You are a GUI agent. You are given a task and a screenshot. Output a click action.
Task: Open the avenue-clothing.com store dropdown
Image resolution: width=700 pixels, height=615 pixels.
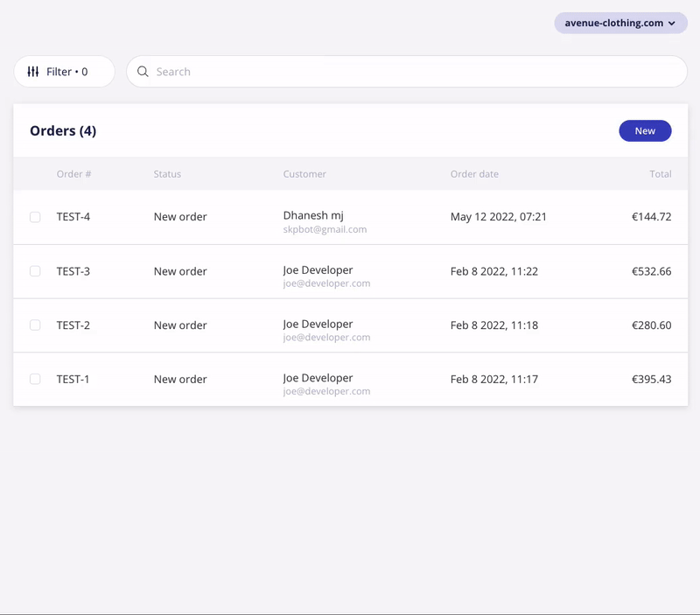pos(620,23)
